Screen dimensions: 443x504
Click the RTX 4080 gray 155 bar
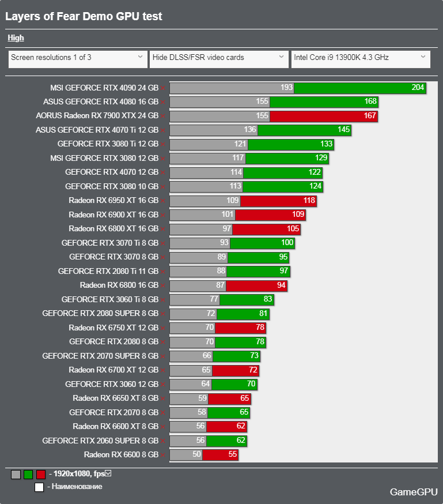220,102
